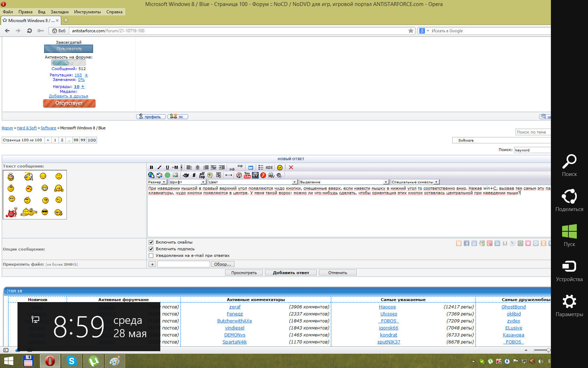
Task: Click Обзор to browse for attachment
Action: pyautogui.click(x=223, y=264)
